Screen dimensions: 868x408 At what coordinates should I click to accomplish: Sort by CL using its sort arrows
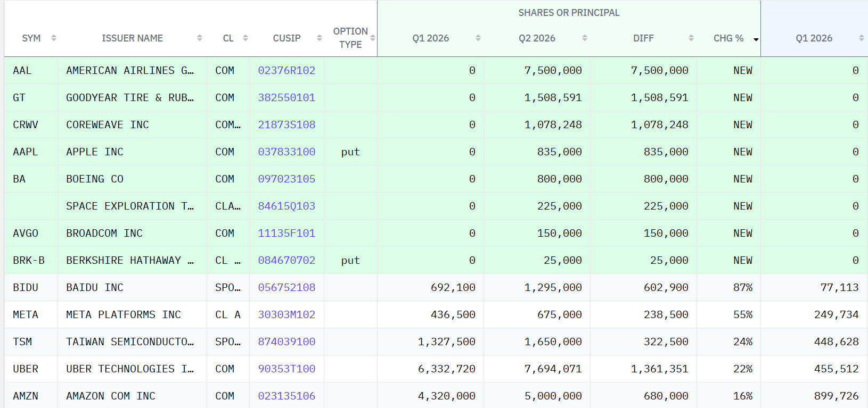(x=245, y=38)
